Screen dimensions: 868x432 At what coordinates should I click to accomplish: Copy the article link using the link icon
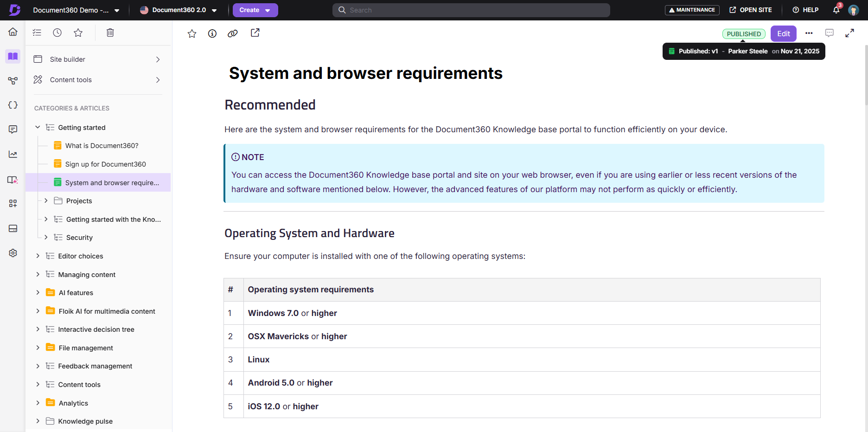coord(233,33)
